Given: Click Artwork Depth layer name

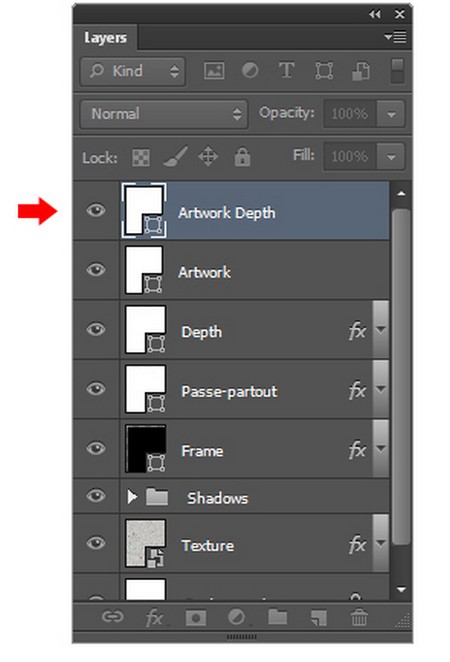Looking at the screenshot, I should tap(227, 213).
